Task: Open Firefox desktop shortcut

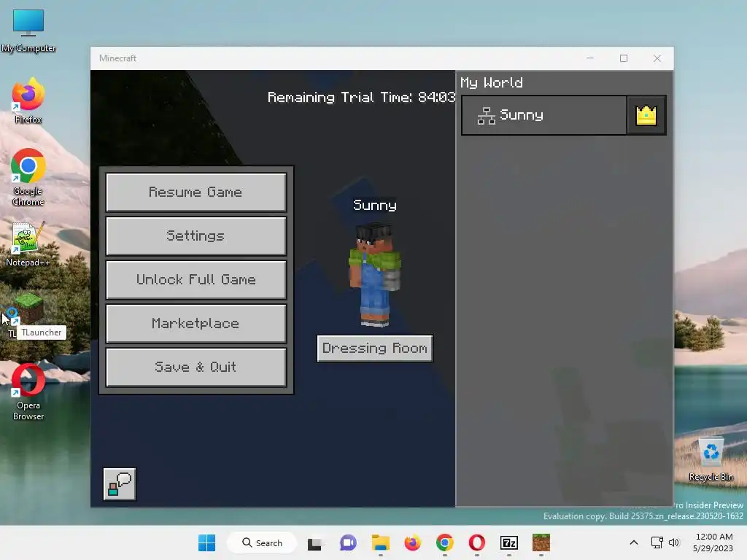Action: point(28,101)
